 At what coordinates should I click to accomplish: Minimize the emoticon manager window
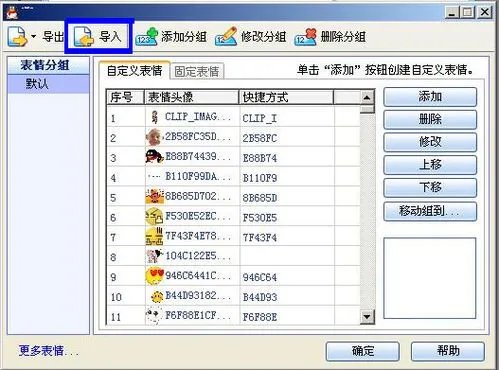click(x=452, y=12)
